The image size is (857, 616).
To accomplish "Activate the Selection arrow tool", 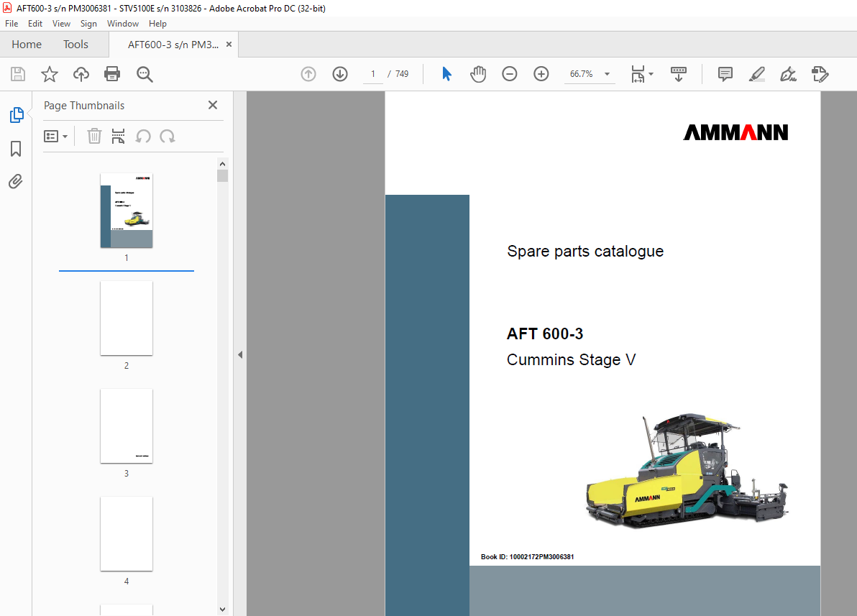I will (x=446, y=74).
